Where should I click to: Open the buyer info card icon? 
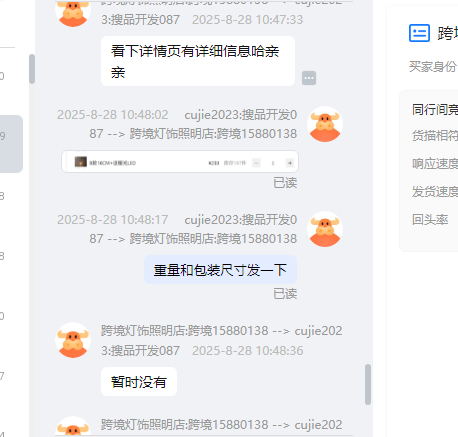[419, 33]
